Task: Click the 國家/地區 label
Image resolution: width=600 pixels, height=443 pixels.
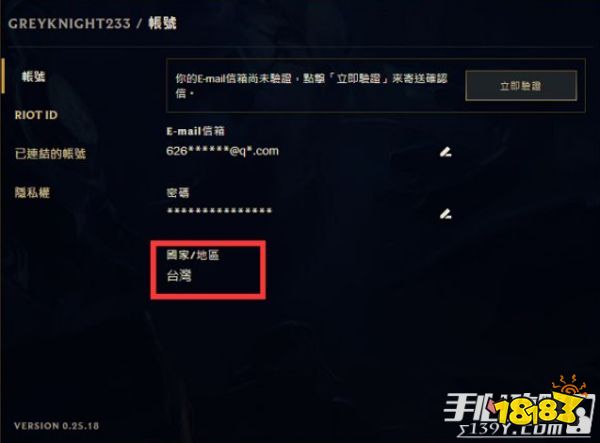Action: 192,255
